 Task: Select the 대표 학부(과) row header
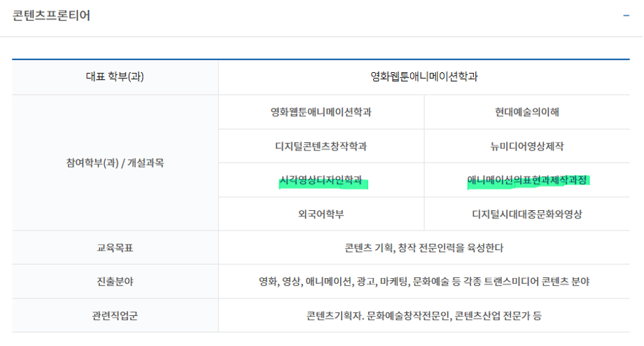click(115, 77)
